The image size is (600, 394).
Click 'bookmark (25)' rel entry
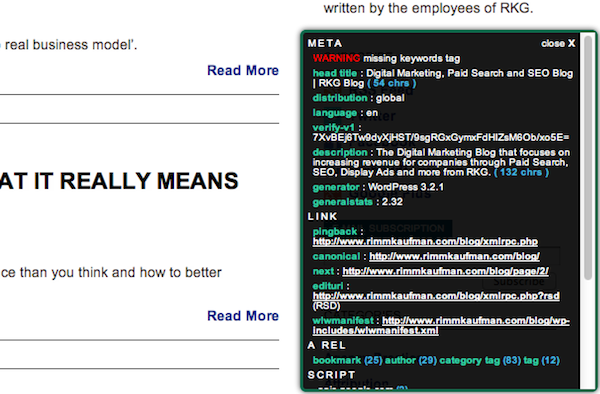point(347,360)
